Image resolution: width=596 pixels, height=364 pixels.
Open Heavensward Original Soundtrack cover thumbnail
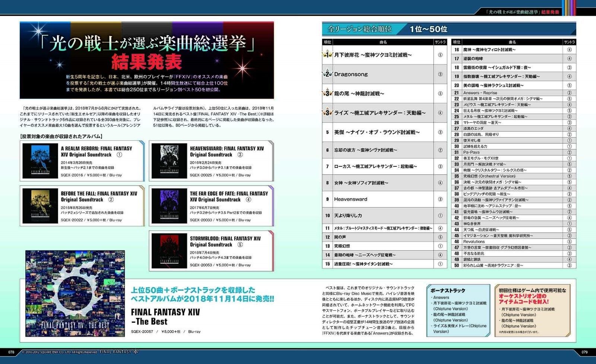coord(169,161)
